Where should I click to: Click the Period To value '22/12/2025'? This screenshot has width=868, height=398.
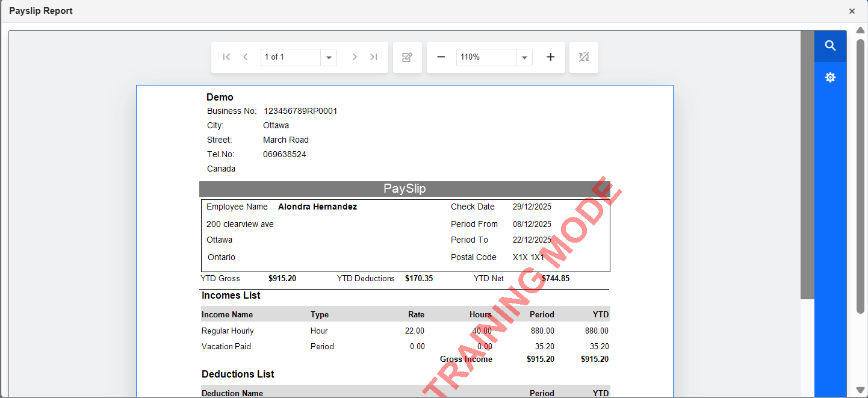pyautogui.click(x=532, y=240)
